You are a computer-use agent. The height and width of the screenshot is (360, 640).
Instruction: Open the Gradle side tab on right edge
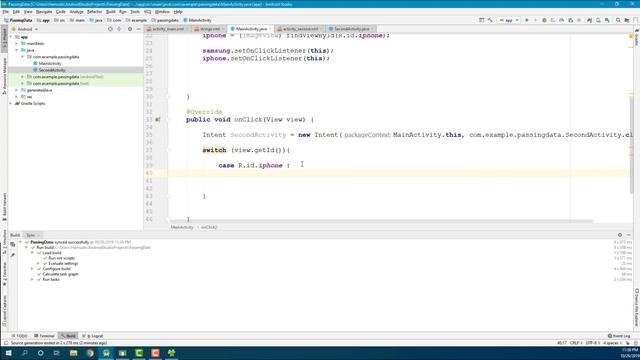(x=637, y=38)
